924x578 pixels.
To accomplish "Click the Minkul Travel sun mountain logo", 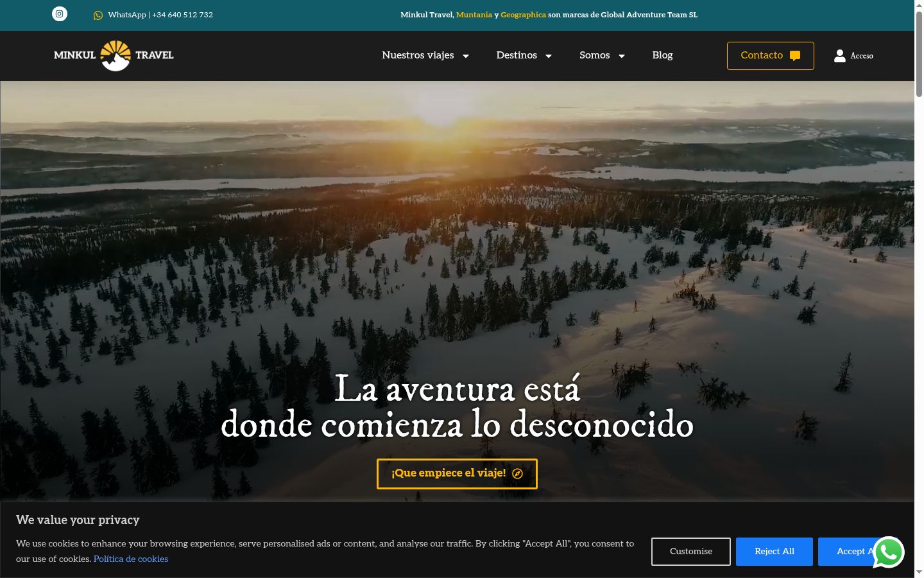I will coord(114,55).
